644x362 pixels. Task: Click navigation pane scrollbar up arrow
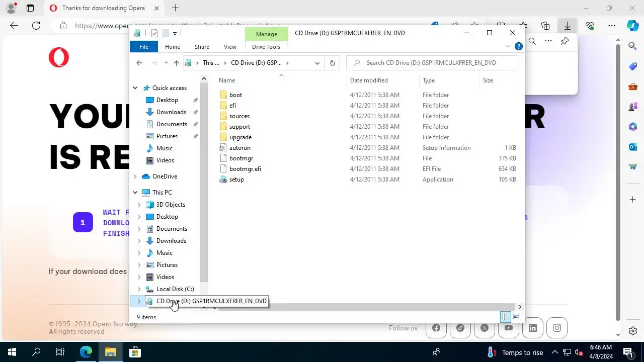204,78
